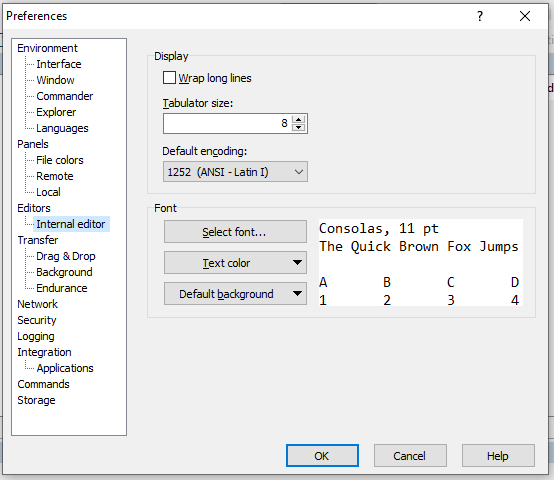
Task: Select Logging in the tree
Action: pos(36,336)
